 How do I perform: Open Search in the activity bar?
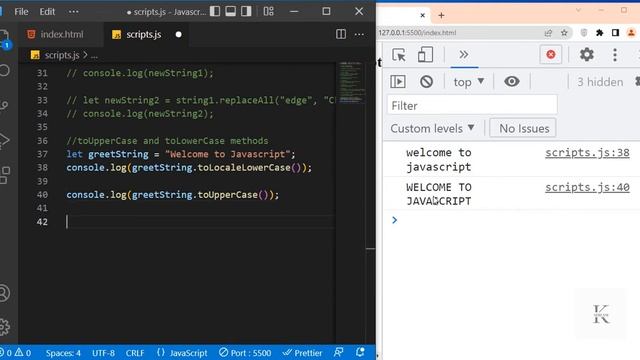coord(4,71)
